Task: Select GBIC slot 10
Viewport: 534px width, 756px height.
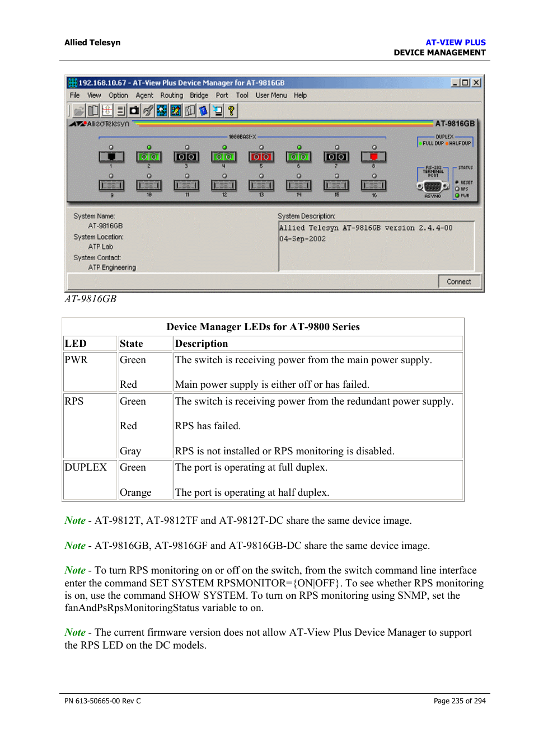Action: click(x=149, y=185)
